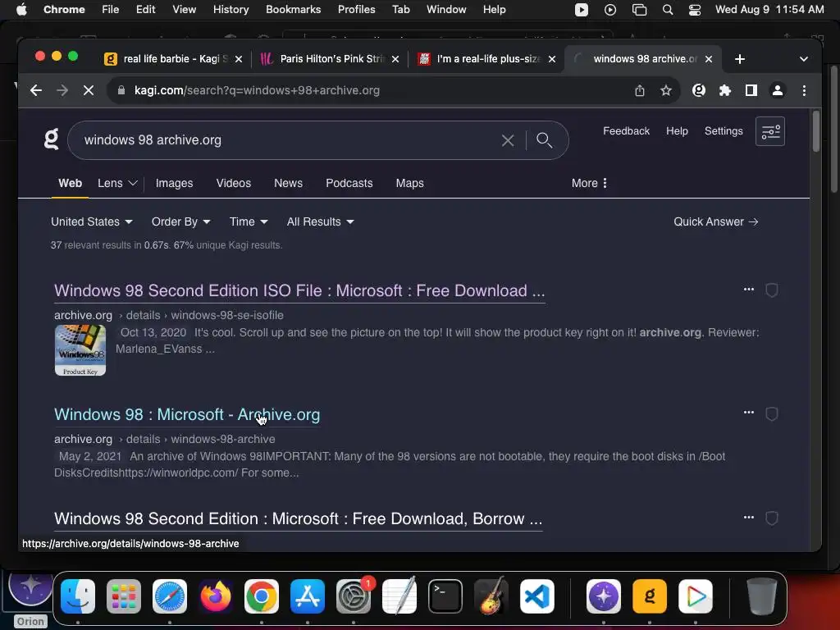Viewport: 840px width, 630px height.
Task: Select the Web search tab
Action: (x=71, y=183)
